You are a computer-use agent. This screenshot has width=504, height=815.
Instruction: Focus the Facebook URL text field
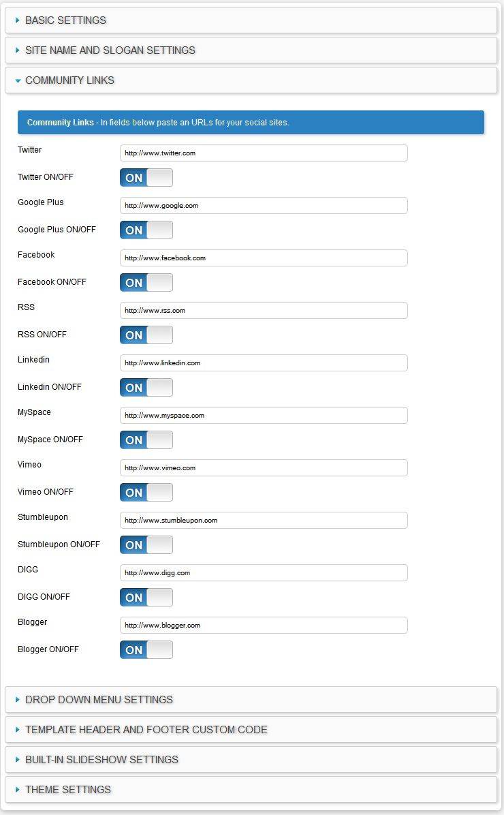[264, 258]
